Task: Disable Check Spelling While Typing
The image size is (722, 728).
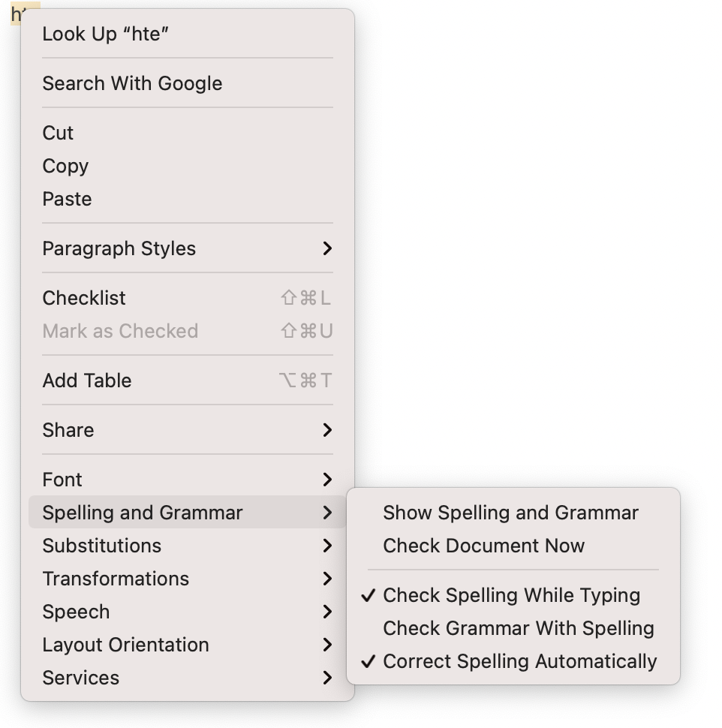Action: pos(511,595)
